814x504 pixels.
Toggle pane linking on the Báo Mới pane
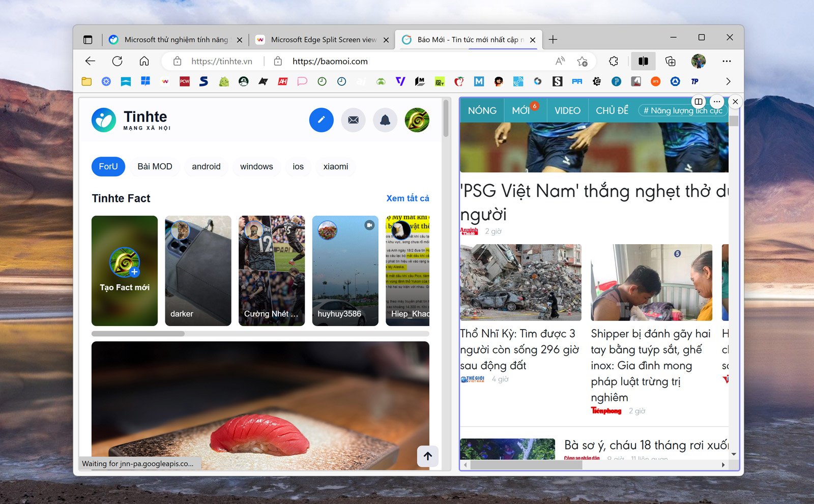click(x=700, y=102)
